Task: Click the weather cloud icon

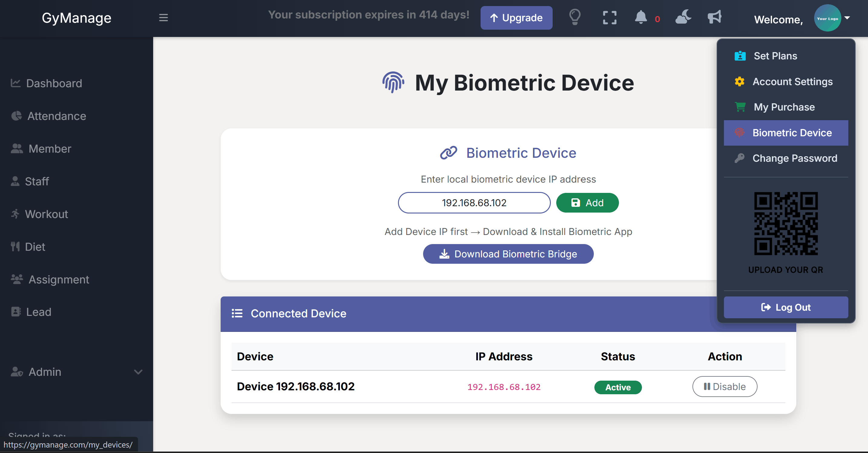Action: pyautogui.click(x=683, y=18)
